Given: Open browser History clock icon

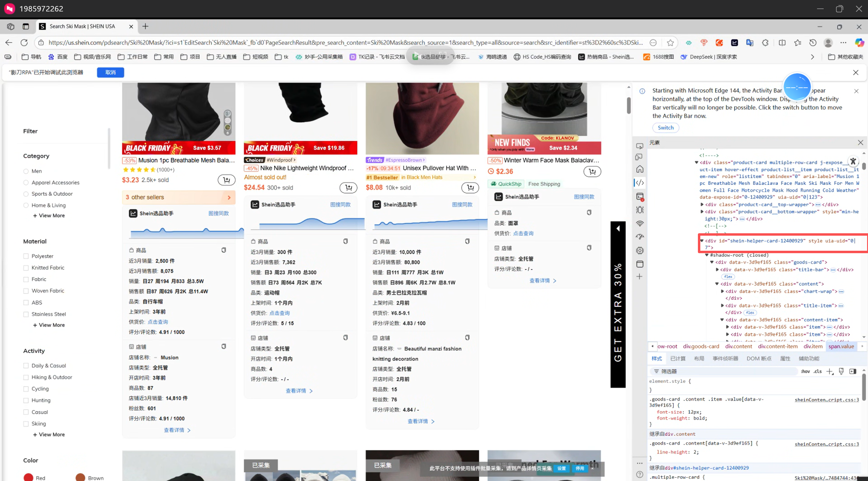Looking at the screenshot, I should (x=813, y=43).
